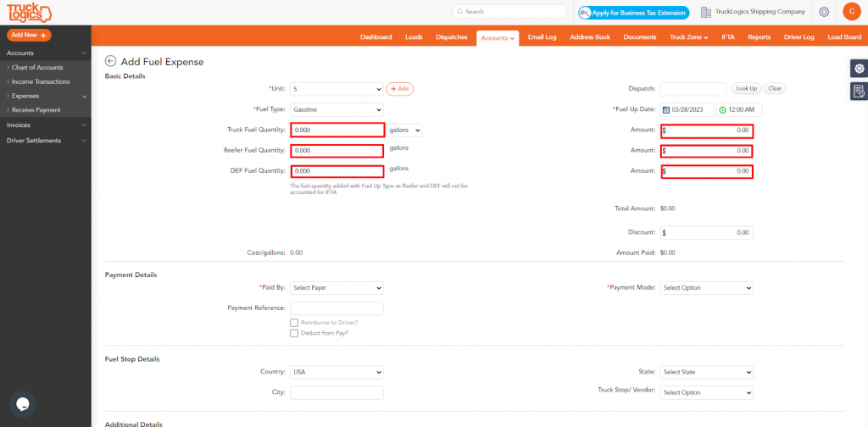This screenshot has height=427, width=868.
Task: Open the Dashboard tab
Action: [x=376, y=37]
